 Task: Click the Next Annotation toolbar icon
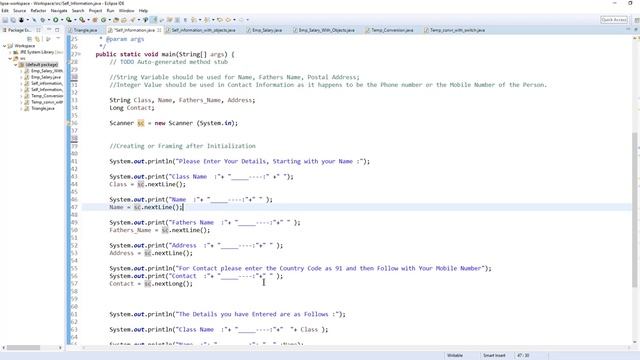(194, 20)
